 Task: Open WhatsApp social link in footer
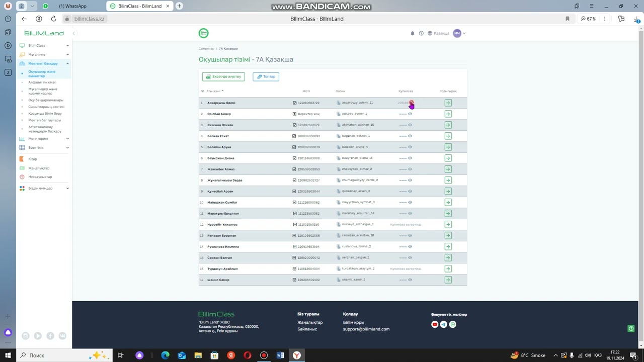pyautogui.click(x=453, y=324)
